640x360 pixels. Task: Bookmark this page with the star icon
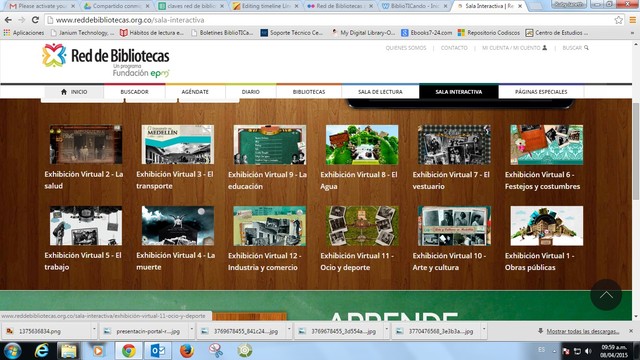click(619, 20)
